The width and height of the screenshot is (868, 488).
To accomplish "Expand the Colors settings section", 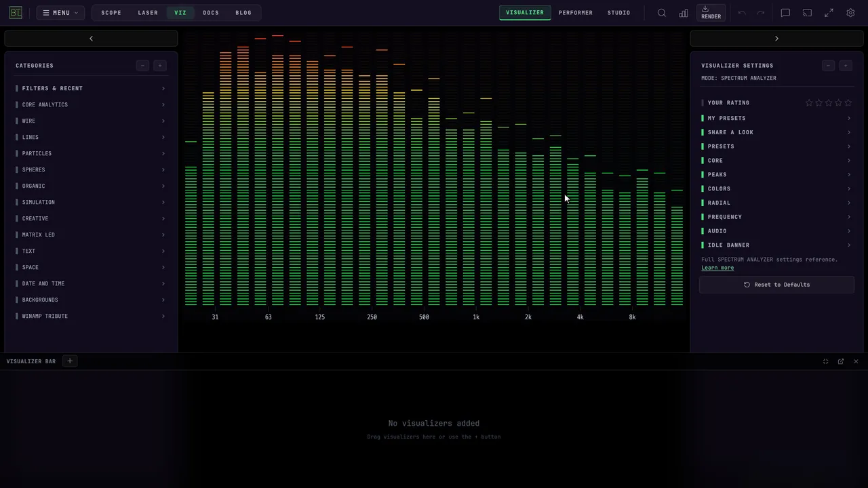I will (776, 189).
